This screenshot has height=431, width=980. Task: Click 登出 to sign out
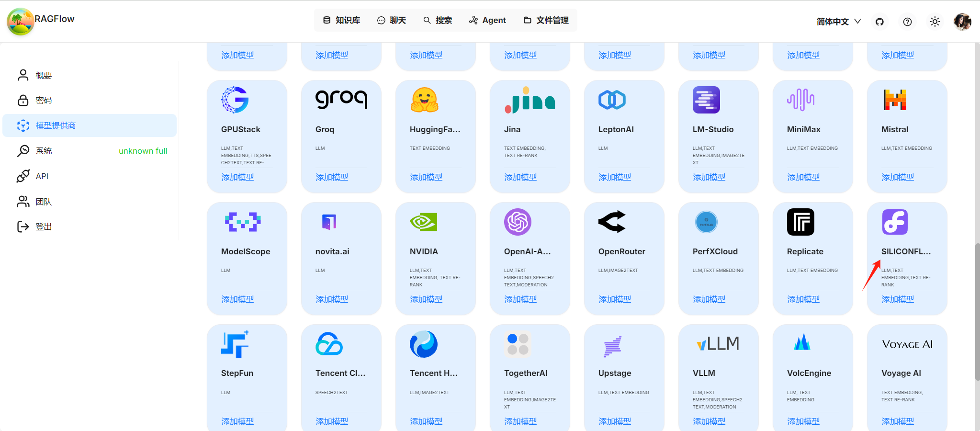(44, 226)
